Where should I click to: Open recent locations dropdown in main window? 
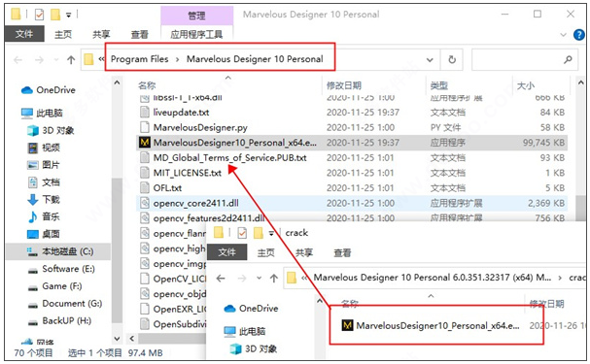[56, 60]
